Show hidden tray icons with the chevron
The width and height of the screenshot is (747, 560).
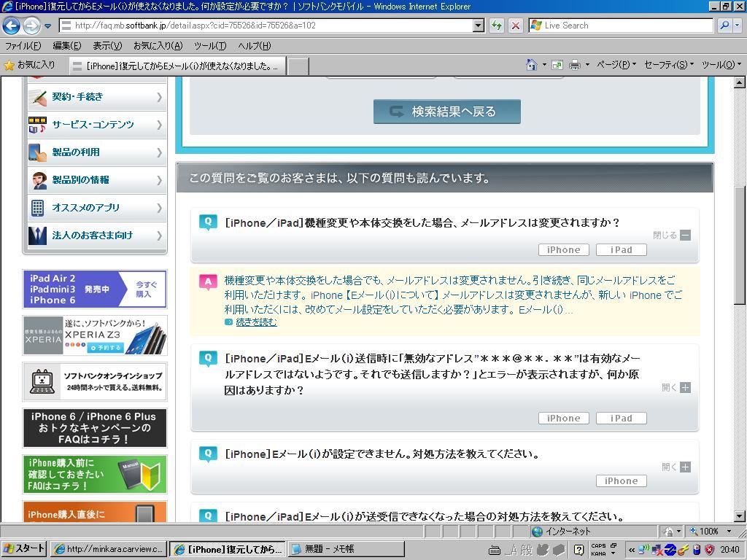632,550
